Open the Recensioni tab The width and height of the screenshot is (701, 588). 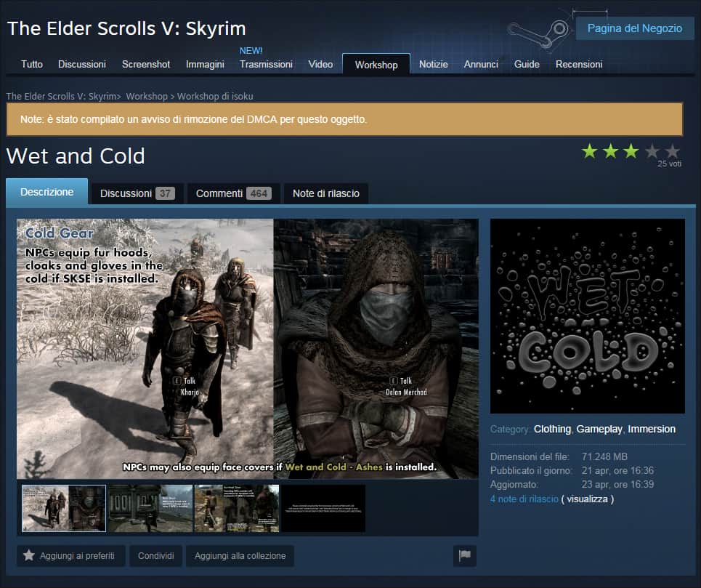[579, 65]
